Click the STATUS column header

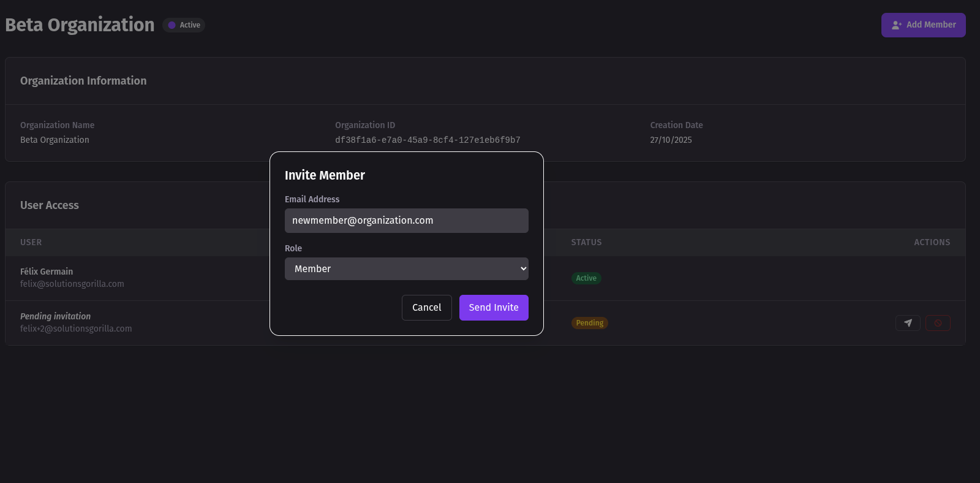coord(586,243)
